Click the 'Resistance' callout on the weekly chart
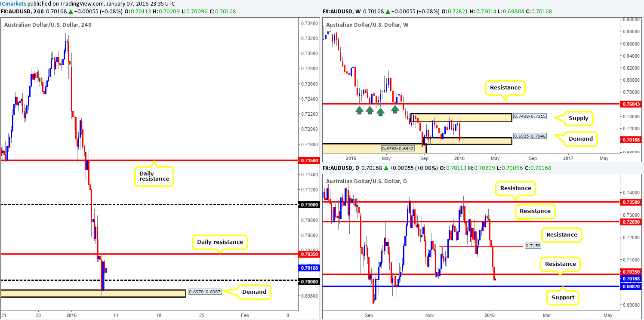 pyautogui.click(x=505, y=87)
